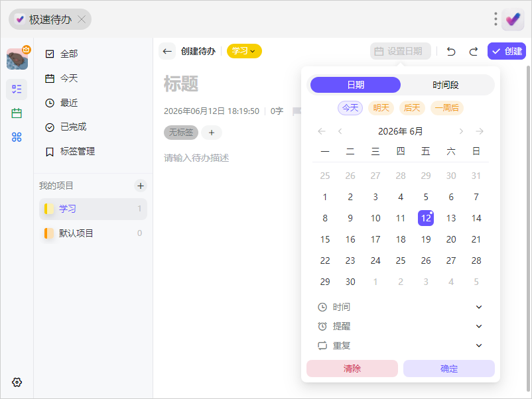Click the 学习 project yellow color icon

49,209
